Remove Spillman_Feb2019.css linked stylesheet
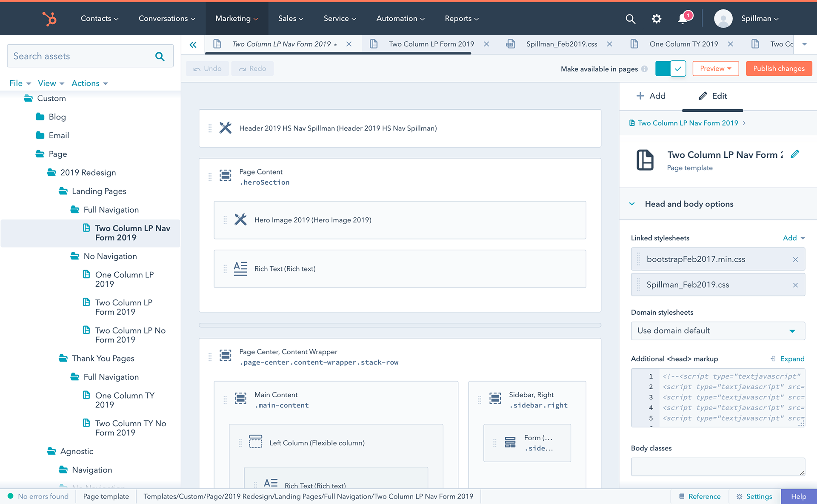Viewport: 817px width, 504px height. click(x=795, y=285)
